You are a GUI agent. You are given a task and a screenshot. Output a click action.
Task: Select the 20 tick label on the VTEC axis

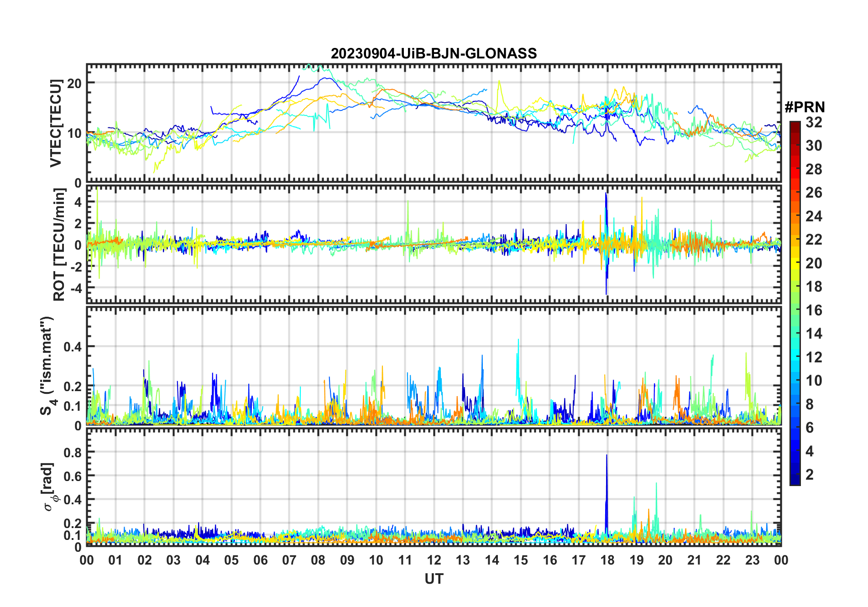pos(74,84)
